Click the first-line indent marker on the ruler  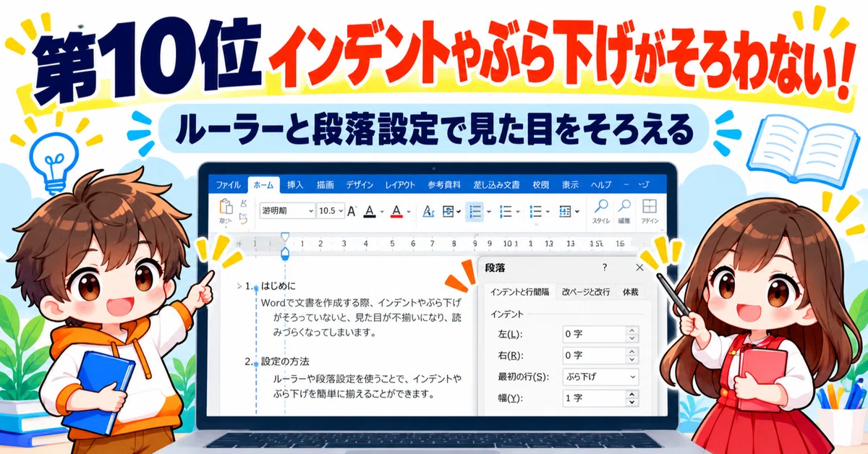[285, 237]
